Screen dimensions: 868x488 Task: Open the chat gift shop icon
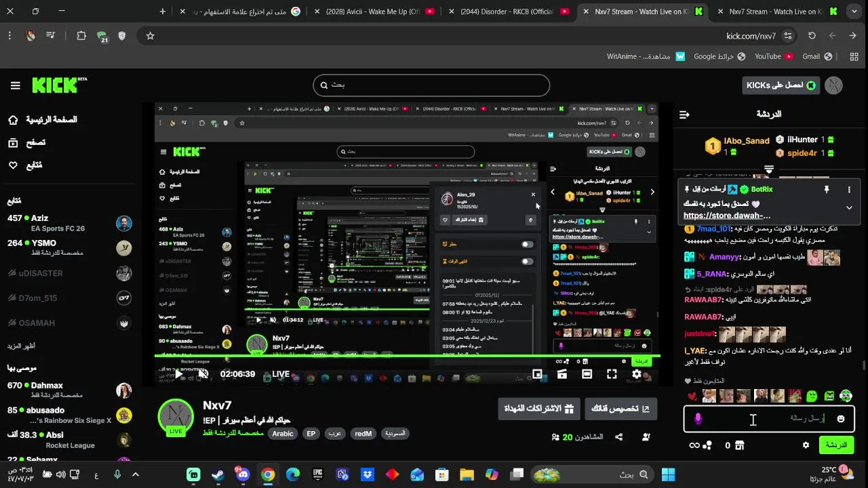click(739, 445)
